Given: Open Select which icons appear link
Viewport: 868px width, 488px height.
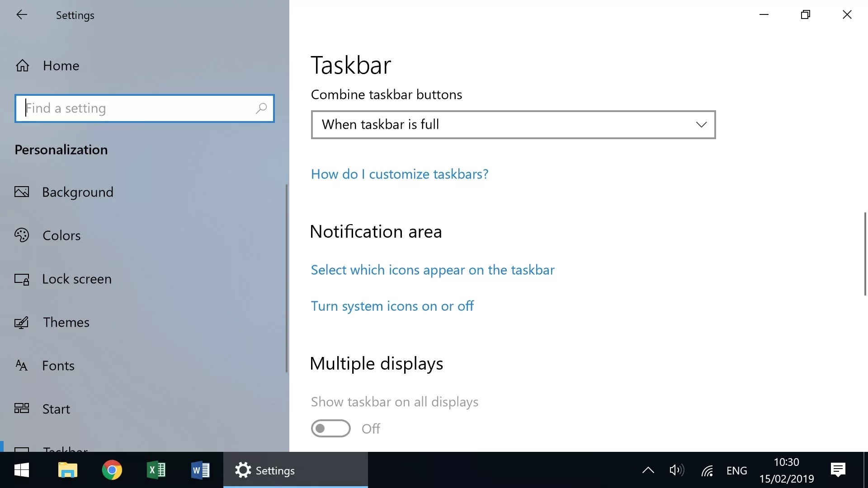Looking at the screenshot, I should pyautogui.click(x=432, y=270).
